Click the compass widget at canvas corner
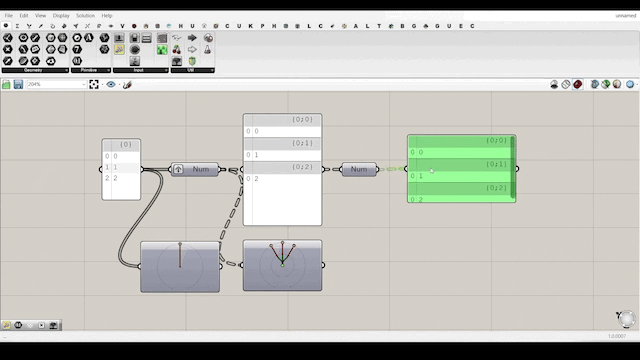Screen dimensions: 640x360 (x=626, y=319)
